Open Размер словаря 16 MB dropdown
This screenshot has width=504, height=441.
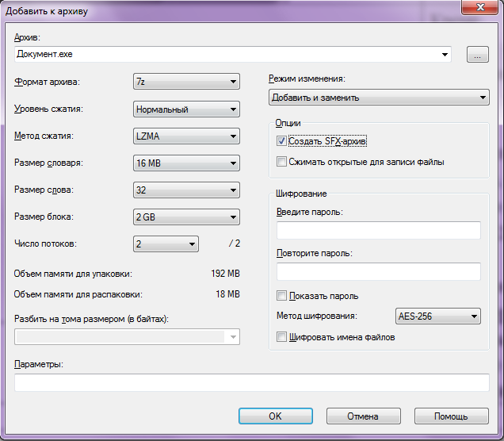(186, 163)
